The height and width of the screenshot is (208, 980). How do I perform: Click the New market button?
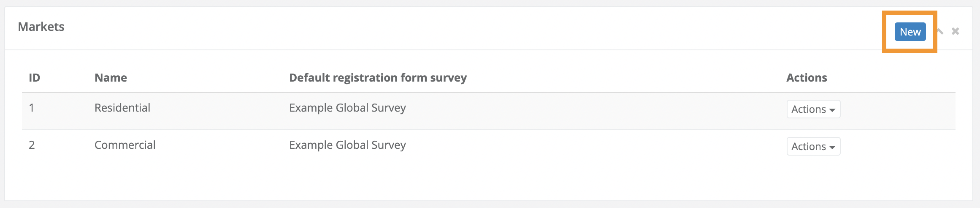910,32
